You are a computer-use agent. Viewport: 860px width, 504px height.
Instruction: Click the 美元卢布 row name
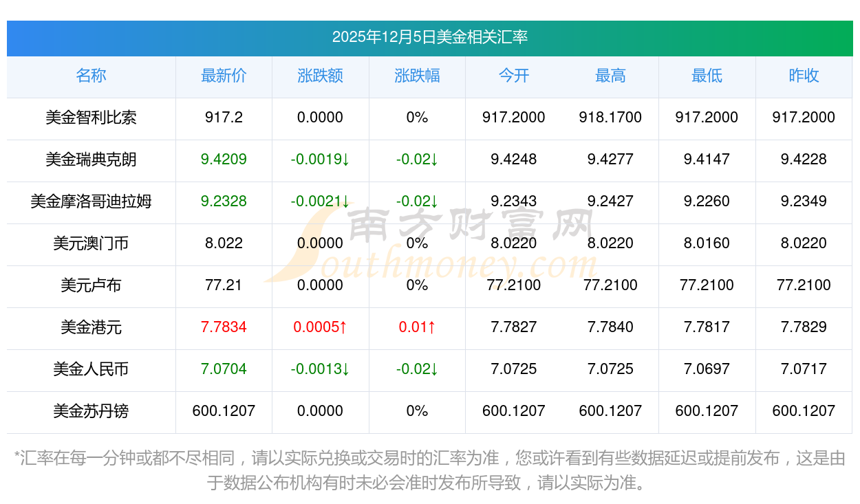pyautogui.click(x=91, y=285)
